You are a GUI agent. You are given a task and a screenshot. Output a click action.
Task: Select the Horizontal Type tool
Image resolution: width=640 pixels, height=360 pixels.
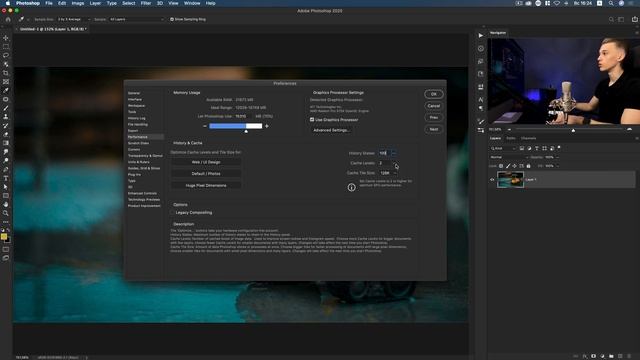[x=6, y=178]
